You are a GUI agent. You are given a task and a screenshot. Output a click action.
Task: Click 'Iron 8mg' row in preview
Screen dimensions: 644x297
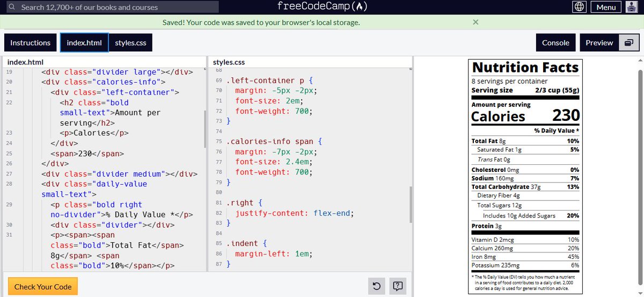tap(525, 257)
